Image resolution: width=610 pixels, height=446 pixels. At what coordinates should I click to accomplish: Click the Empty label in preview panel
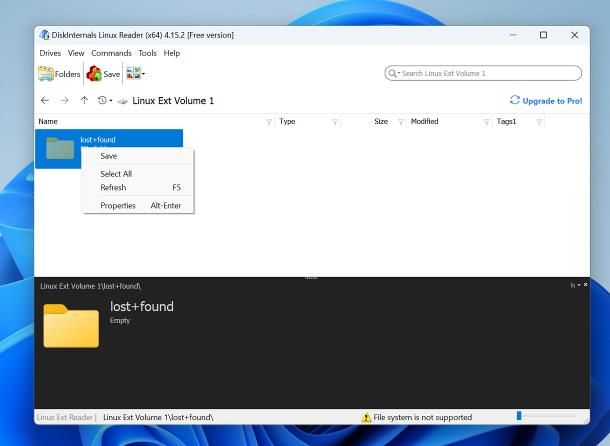(120, 320)
